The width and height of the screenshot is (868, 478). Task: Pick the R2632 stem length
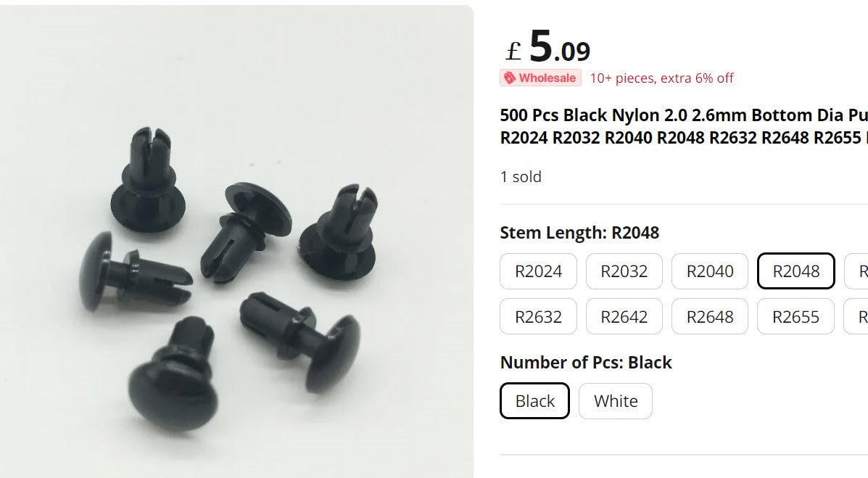pos(538,317)
